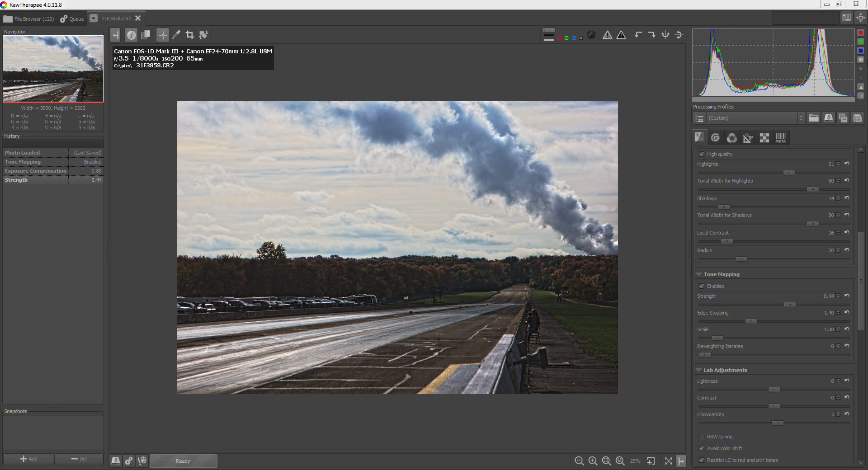This screenshot has width=868, height=470.
Task: Toggle the green channel preview square
Action: tap(566, 38)
